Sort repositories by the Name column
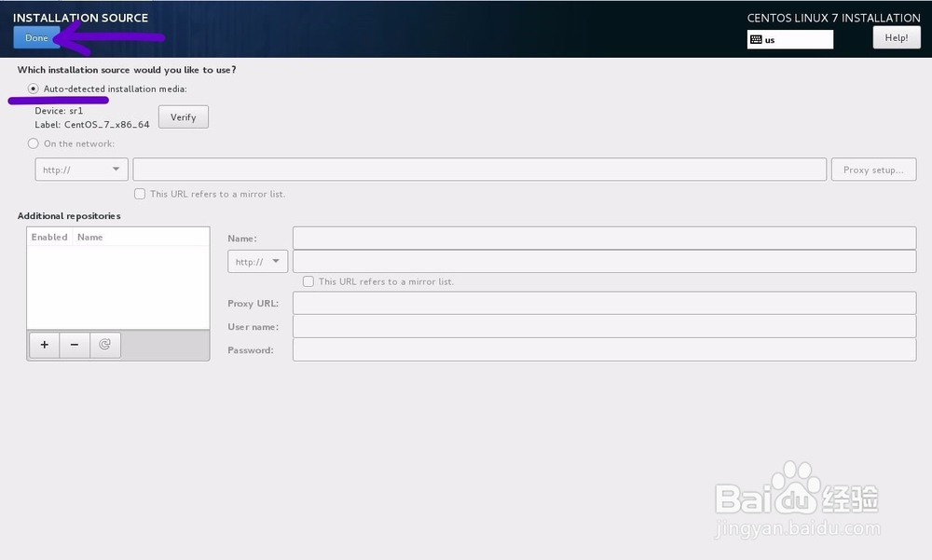Screen dimensions: 932x560 point(89,237)
